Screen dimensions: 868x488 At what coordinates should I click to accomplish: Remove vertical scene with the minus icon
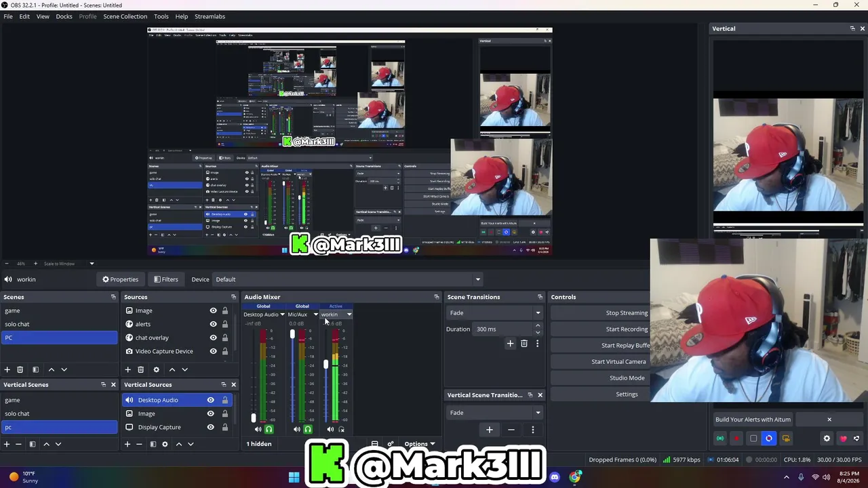pyautogui.click(x=18, y=444)
